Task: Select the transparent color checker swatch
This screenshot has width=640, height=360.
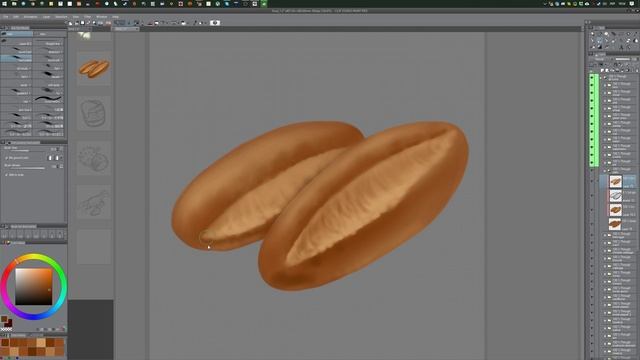Action: (7, 329)
